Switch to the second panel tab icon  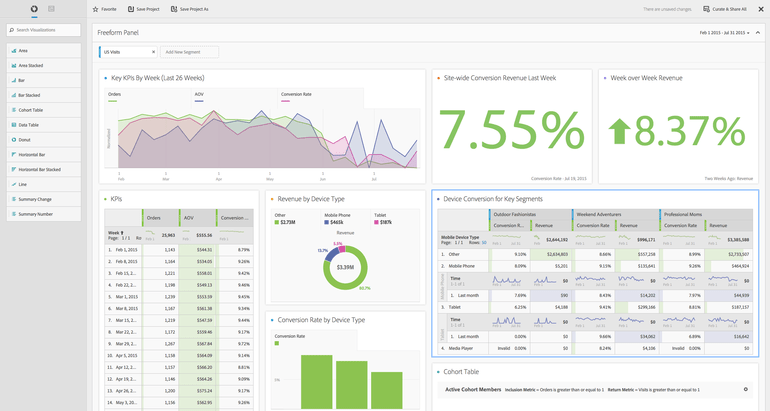click(x=51, y=9)
